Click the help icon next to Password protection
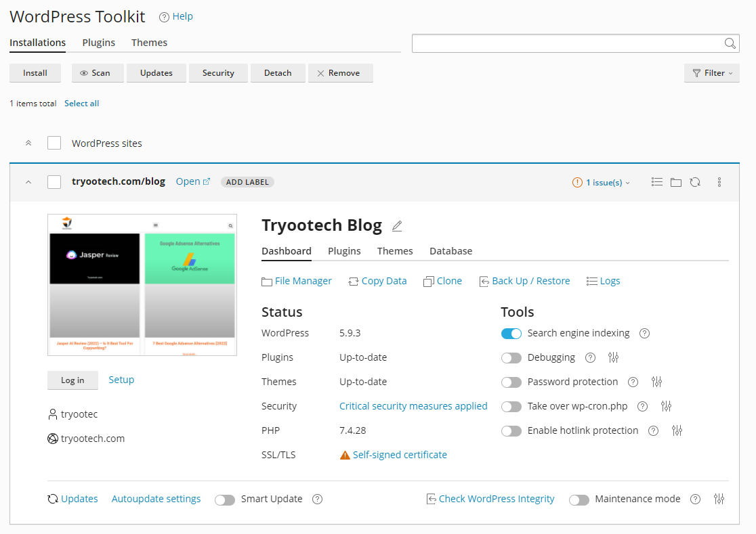The image size is (756, 534). click(x=633, y=382)
